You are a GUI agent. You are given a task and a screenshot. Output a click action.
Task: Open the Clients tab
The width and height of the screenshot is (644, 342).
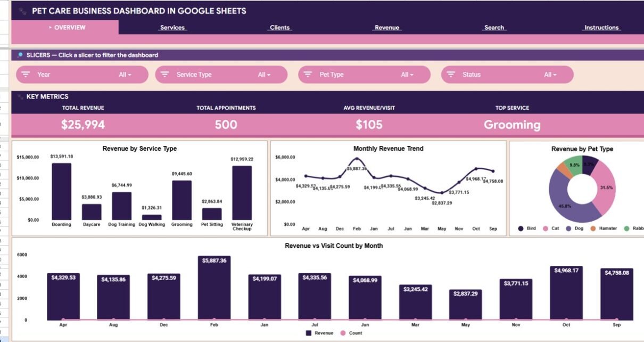[x=280, y=28]
